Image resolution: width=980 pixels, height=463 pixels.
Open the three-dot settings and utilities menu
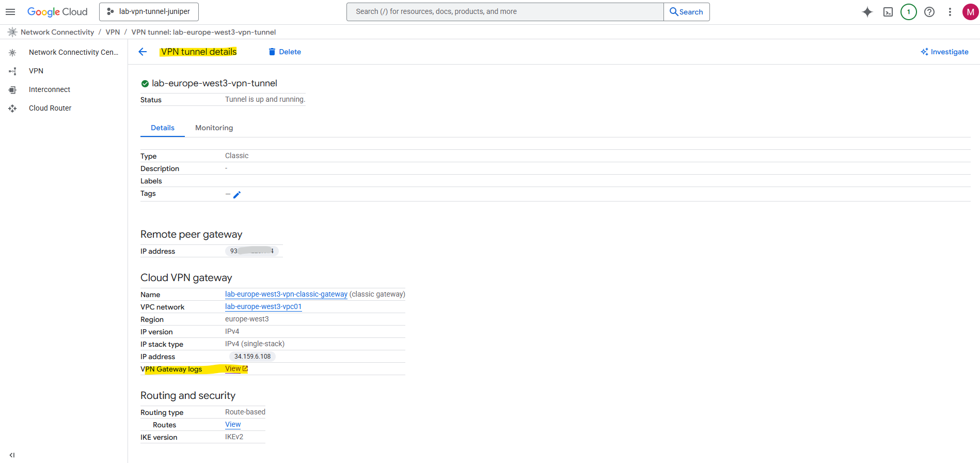pos(950,12)
